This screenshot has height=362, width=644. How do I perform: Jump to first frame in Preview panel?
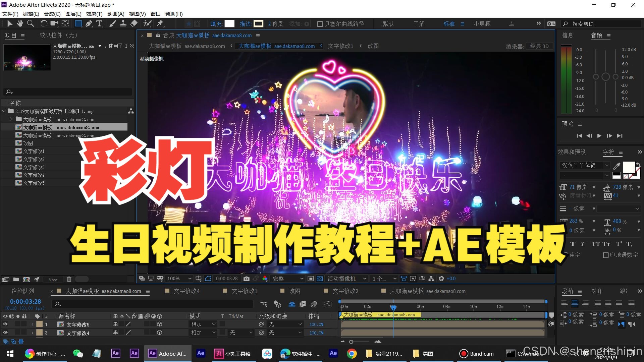[x=579, y=136]
